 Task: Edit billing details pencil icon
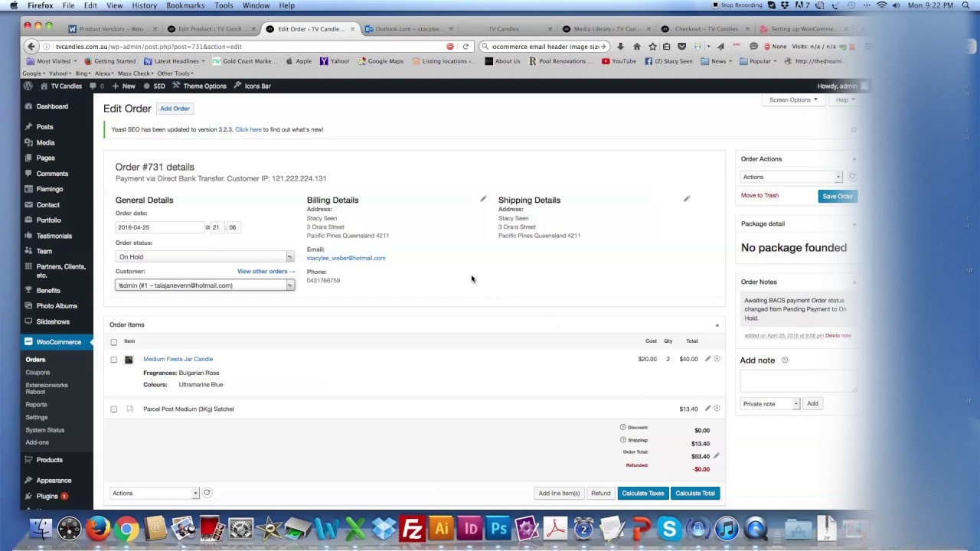point(483,199)
